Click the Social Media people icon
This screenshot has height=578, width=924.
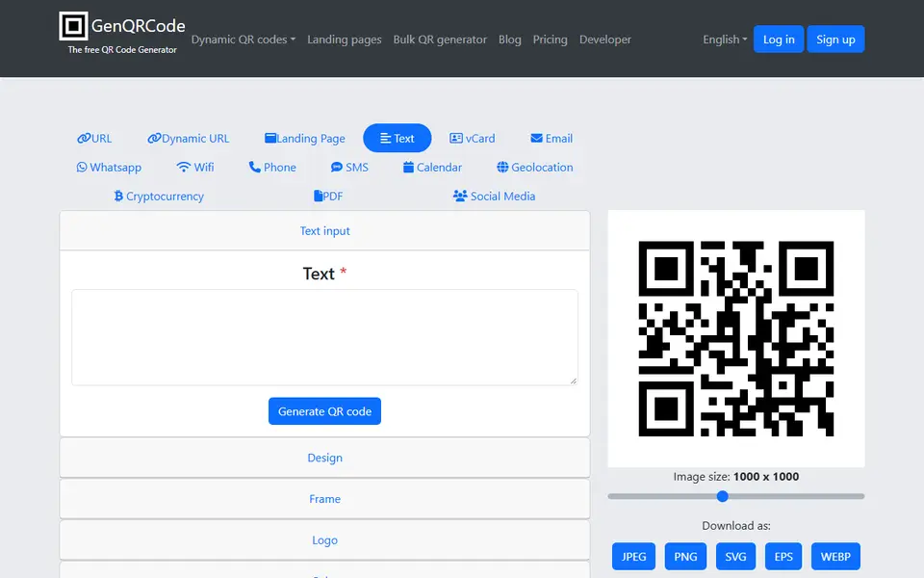pyautogui.click(x=460, y=196)
